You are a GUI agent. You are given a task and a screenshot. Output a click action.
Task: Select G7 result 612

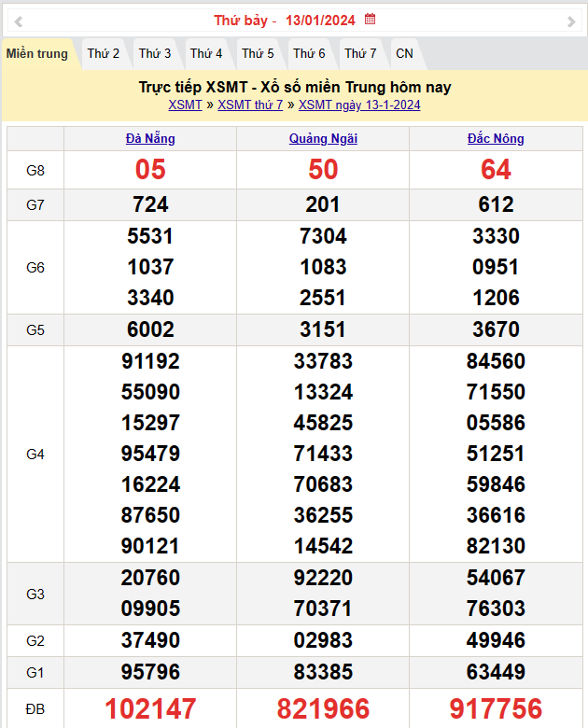point(496,204)
